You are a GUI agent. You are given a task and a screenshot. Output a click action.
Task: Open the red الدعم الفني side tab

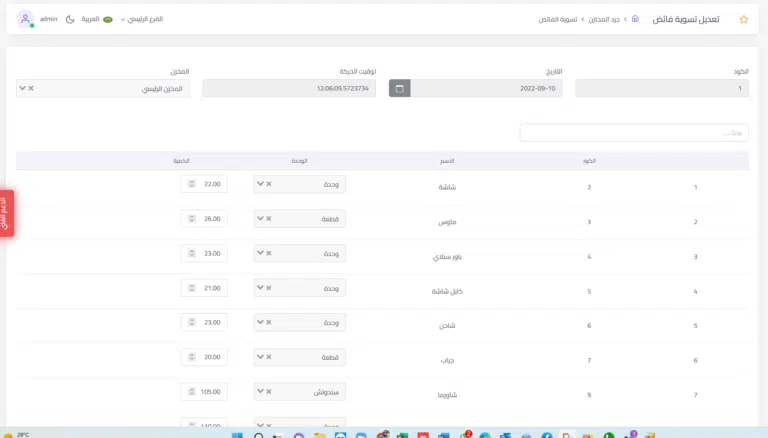[6, 213]
